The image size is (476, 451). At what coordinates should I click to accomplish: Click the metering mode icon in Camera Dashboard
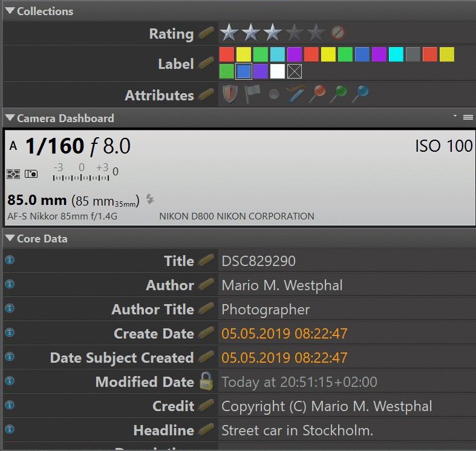tap(13, 174)
